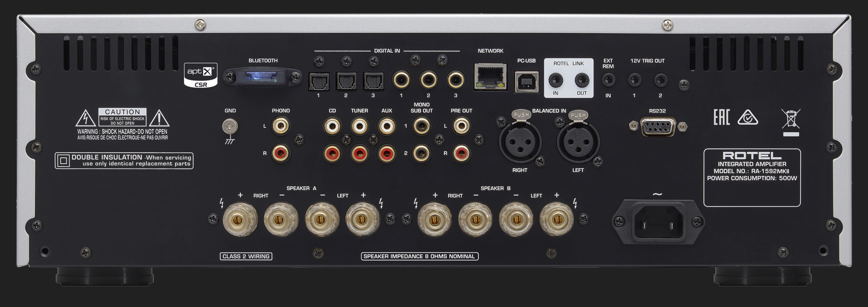Click Speaker A right positive binding post
The image size is (868, 307).
point(240,219)
